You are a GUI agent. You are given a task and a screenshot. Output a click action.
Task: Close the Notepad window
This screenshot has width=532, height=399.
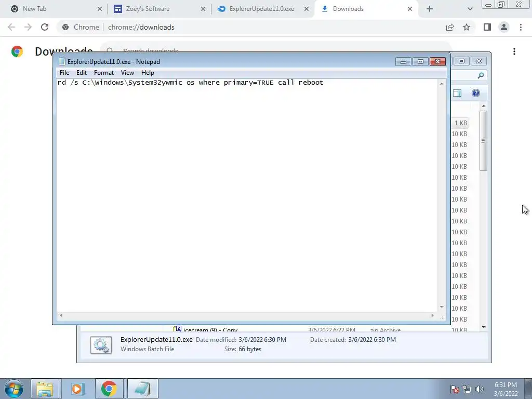[437, 61]
